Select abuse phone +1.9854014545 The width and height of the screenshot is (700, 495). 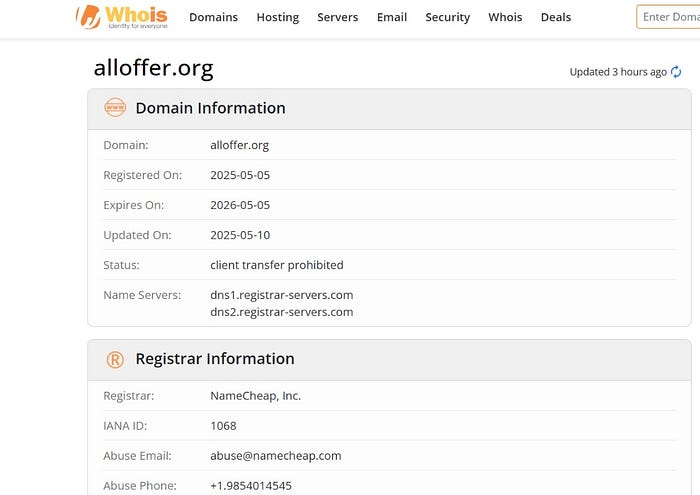251,486
